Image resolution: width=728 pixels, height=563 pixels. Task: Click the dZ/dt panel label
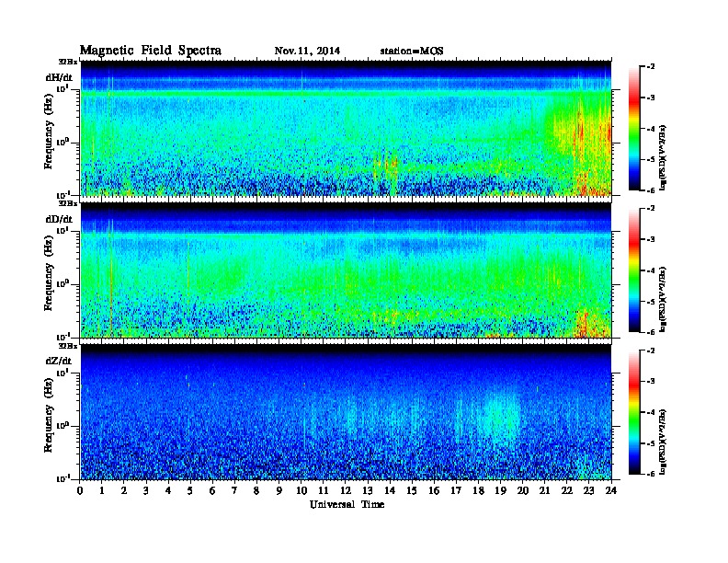tap(59, 361)
